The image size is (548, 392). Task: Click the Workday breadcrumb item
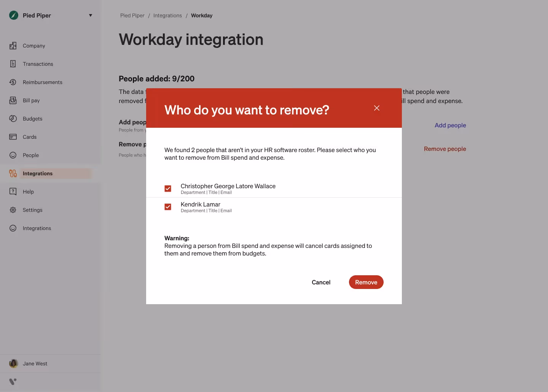(x=202, y=16)
